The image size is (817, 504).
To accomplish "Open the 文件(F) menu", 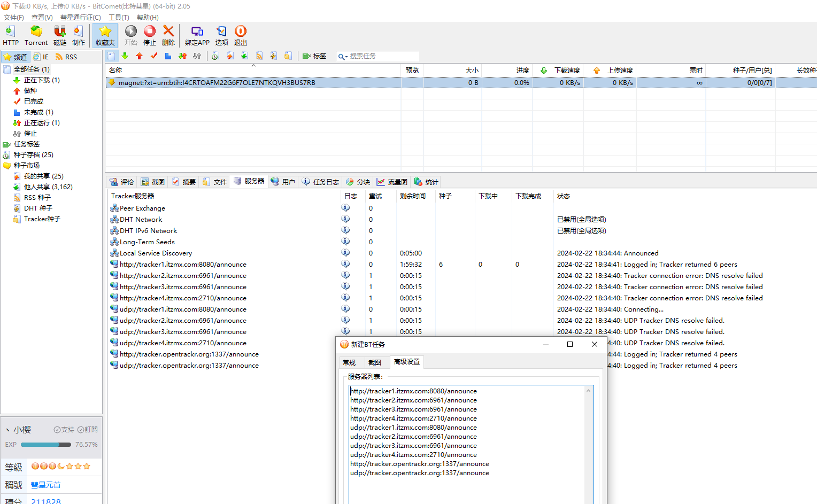I will (14, 17).
